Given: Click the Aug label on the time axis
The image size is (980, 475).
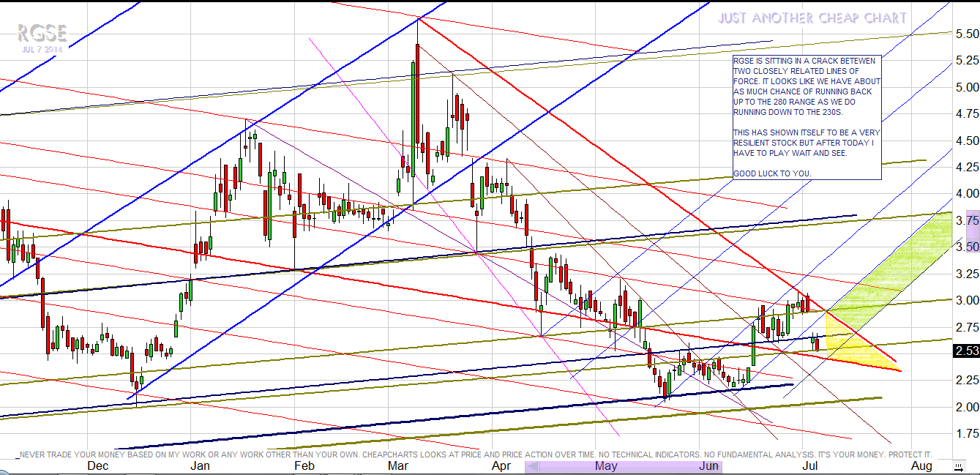Looking at the screenshot, I should click(x=922, y=466).
